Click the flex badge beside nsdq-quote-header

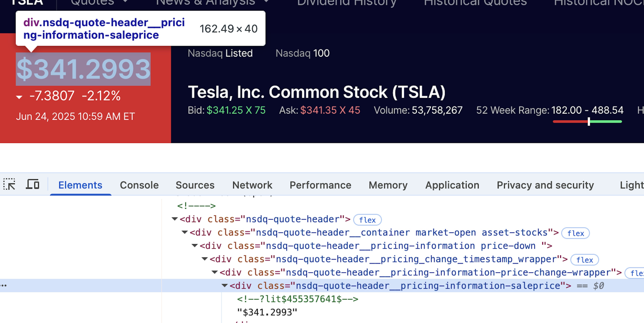click(367, 220)
